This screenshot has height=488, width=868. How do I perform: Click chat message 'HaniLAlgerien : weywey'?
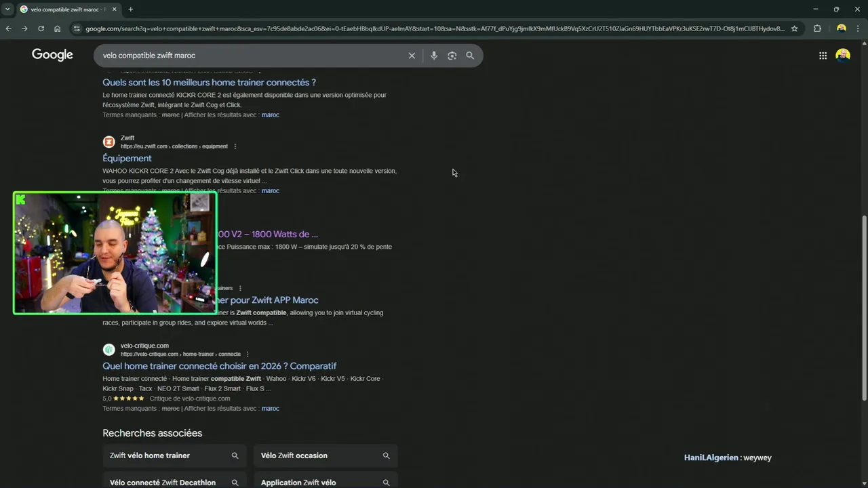[x=728, y=457]
